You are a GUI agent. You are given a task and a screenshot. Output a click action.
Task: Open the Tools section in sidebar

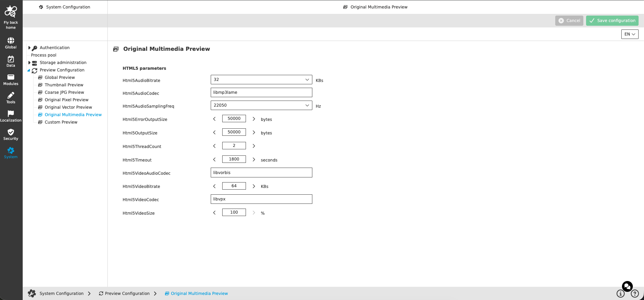point(11,98)
